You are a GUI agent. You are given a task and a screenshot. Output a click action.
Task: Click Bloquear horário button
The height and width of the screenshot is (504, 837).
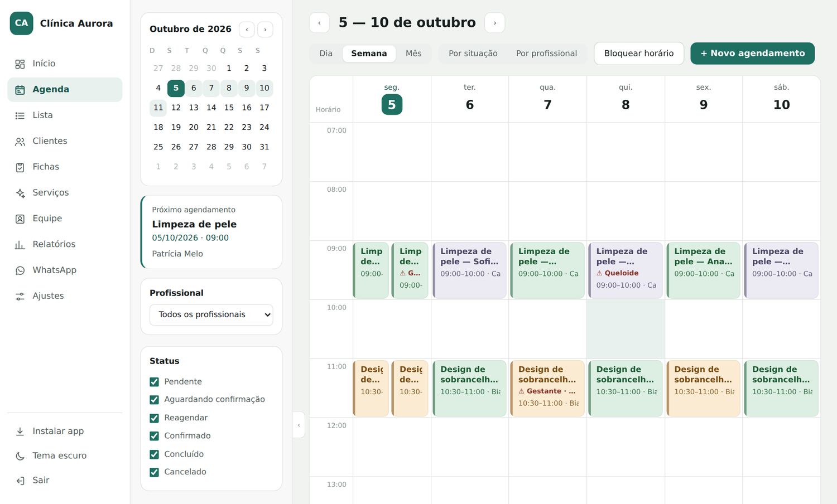pyautogui.click(x=639, y=54)
